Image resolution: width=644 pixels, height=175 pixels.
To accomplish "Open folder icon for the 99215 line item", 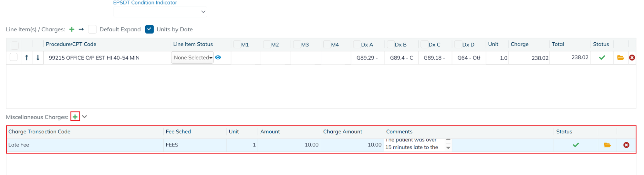I will 620,58.
